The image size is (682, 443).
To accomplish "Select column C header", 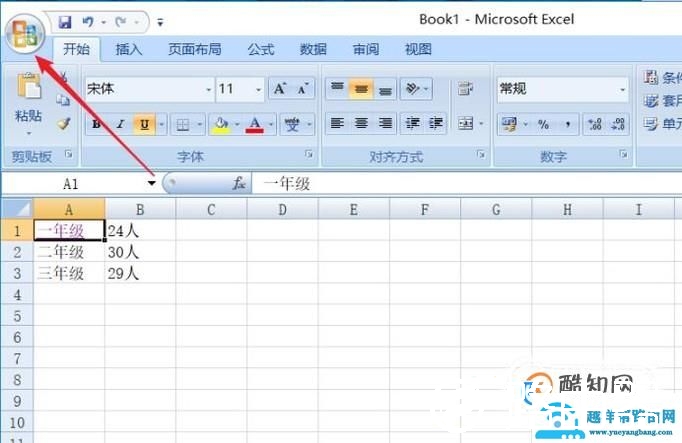I will (x=211, y=209).
